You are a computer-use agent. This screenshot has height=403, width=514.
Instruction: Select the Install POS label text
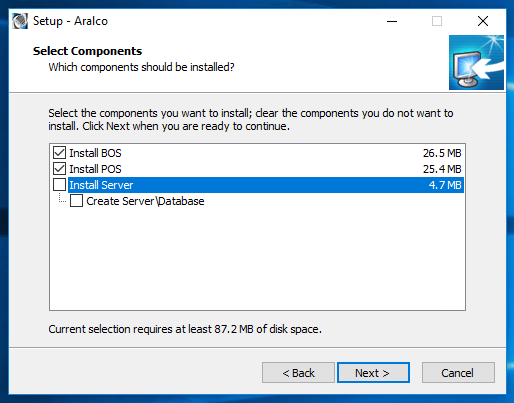(x=95, y=169)
